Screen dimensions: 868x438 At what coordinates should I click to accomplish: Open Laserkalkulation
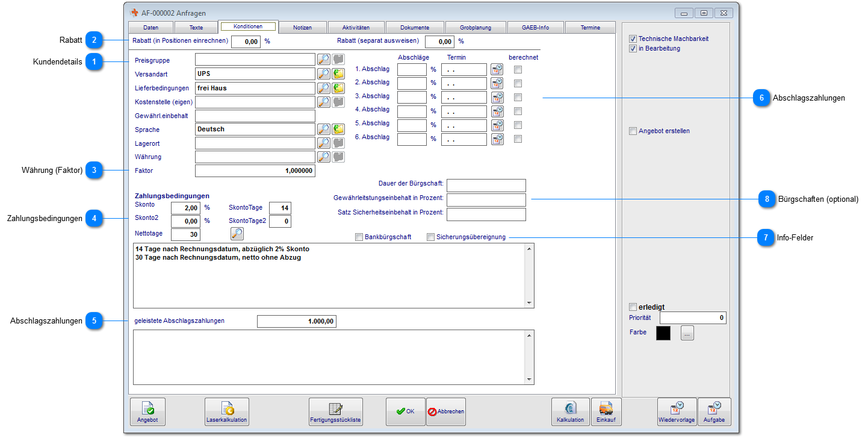tap(227, 412)
